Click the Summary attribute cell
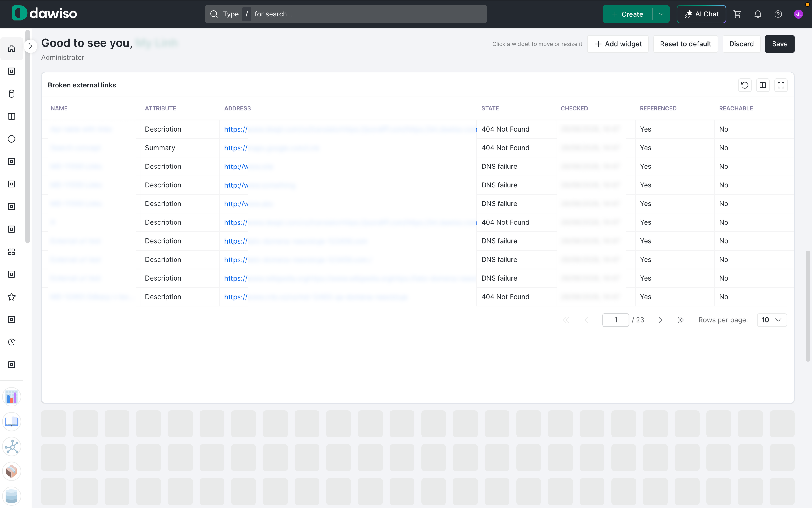812x508 pixels. point(180,148)
